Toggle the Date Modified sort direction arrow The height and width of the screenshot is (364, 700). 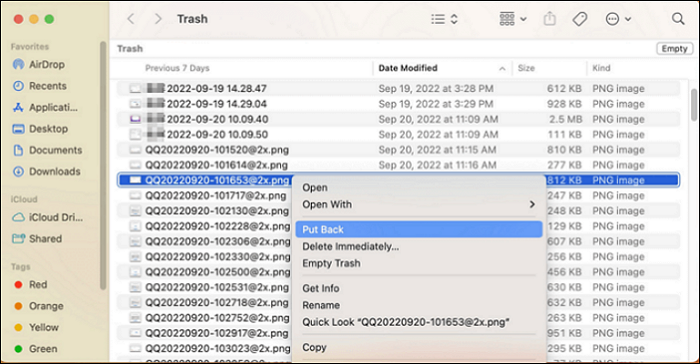tap(502, 68)
